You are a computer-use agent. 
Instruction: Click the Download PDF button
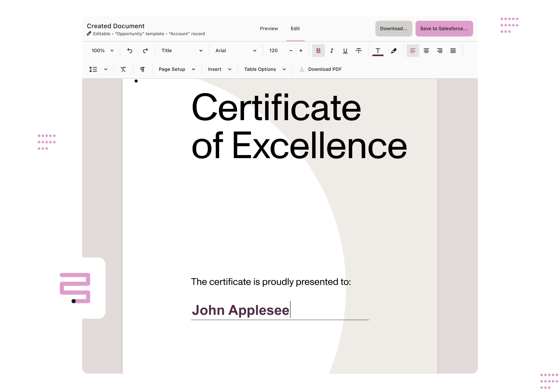321,70
